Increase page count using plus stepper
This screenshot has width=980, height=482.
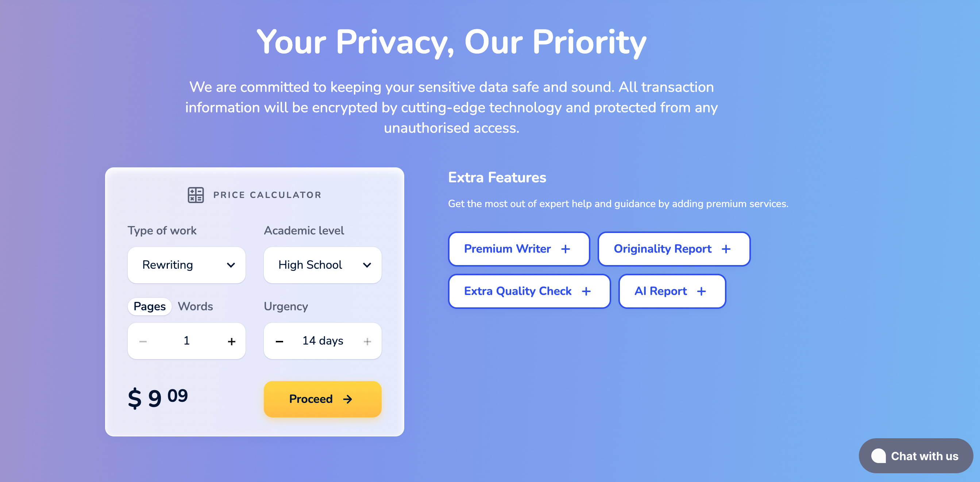pyautogui.click(x=231, y=341)
